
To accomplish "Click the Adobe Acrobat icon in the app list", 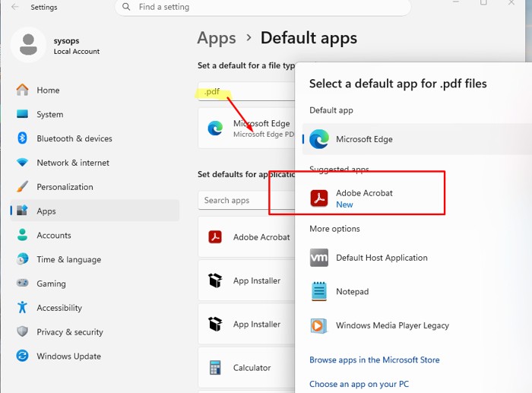I will click(215, 237).
